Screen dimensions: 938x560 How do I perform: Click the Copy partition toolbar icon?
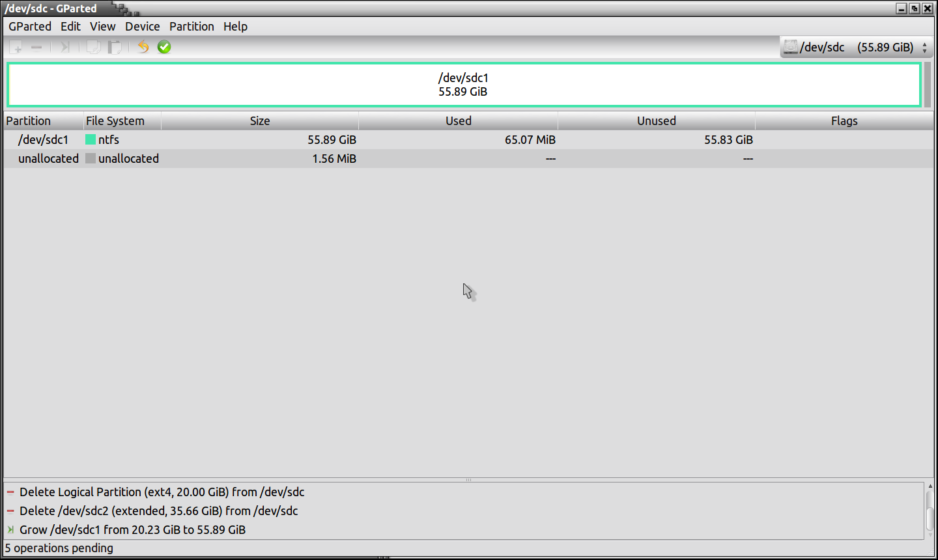[x=94, y=47]
